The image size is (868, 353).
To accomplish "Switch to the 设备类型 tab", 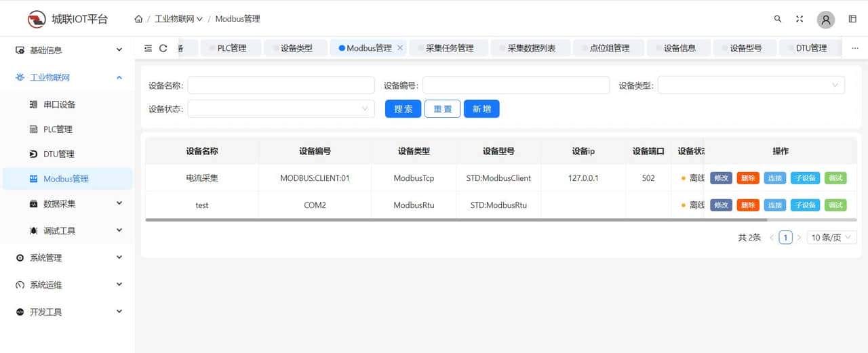I will tap(296, 48).
